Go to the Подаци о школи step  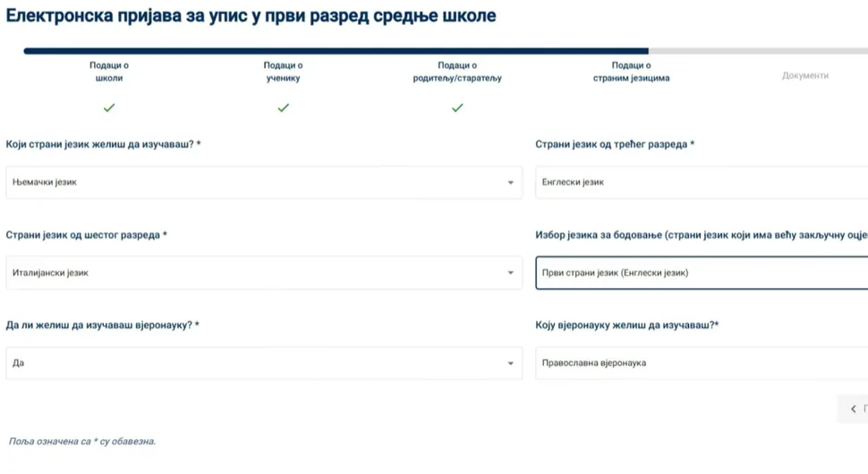109,72
